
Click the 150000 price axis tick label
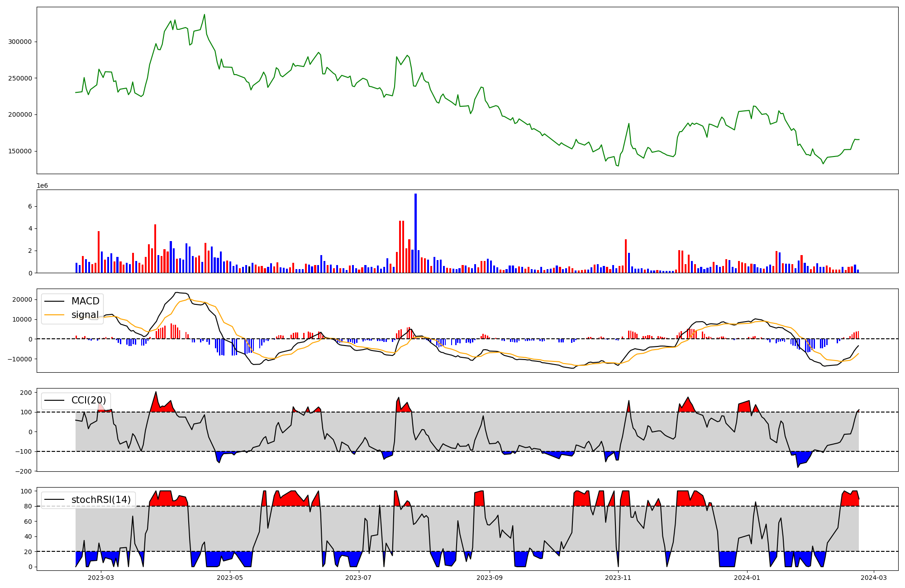click(20, 151)
